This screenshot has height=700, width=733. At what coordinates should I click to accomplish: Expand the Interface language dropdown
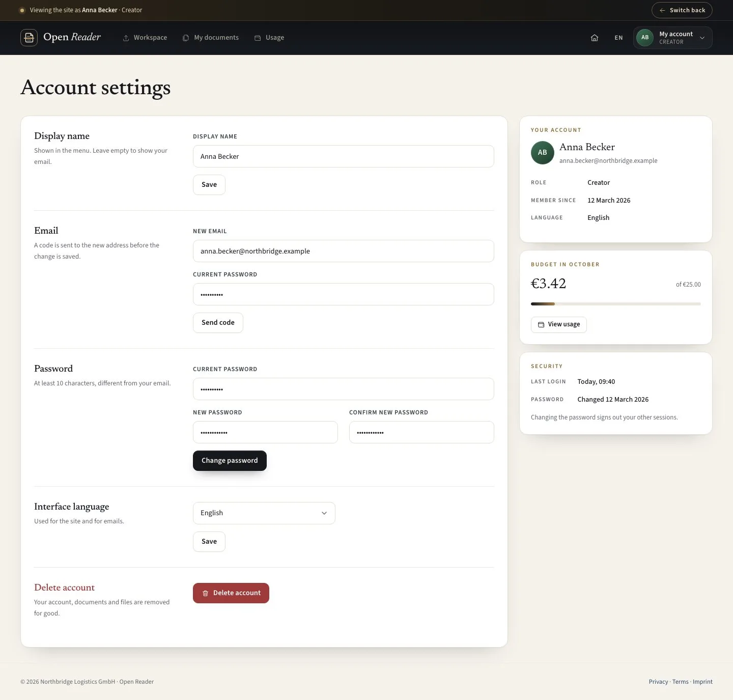click(x=264, y=513)
